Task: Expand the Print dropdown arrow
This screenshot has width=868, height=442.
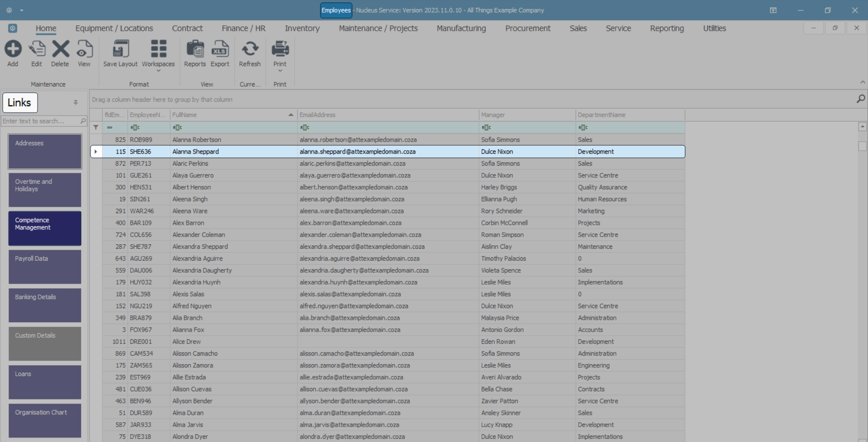Action: [x=280, y=71]
